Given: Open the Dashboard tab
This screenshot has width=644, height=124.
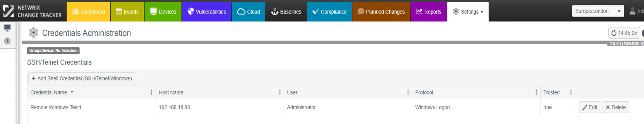Looking at the screenshot, I should tap(88, 12).
